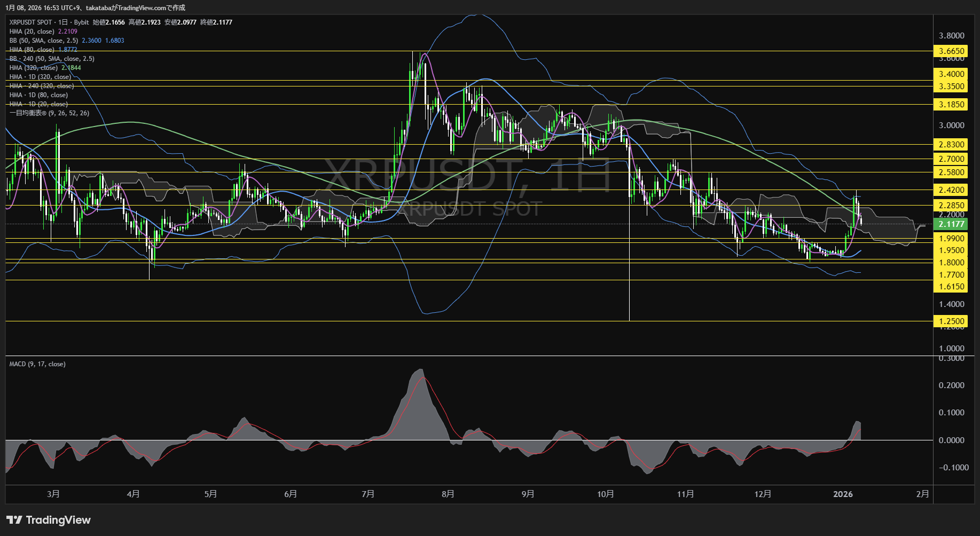Select the HMA (20, close) indicator legend

click(32, 31)
